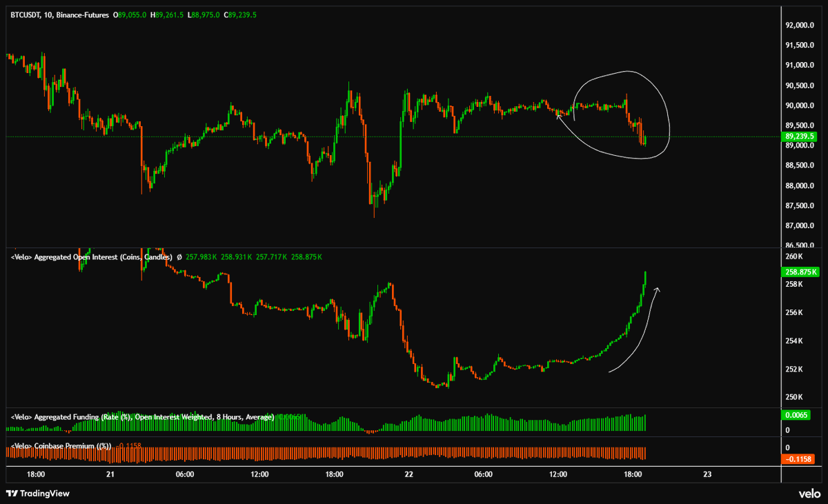Screen dimensions: 828x504
Task: Click the green 258.875K open interest axis label
Action: pyautogui.click(x=799, y=272)
